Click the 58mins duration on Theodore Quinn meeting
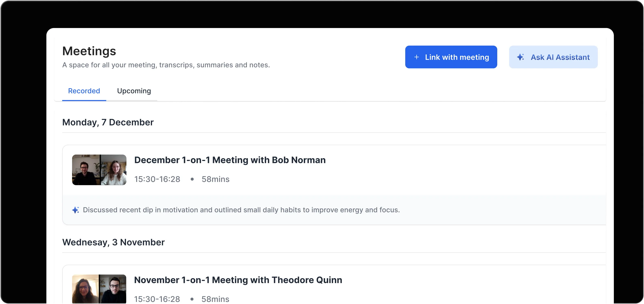This screenshot has width=644, height=304. click(x=216, y=299)
